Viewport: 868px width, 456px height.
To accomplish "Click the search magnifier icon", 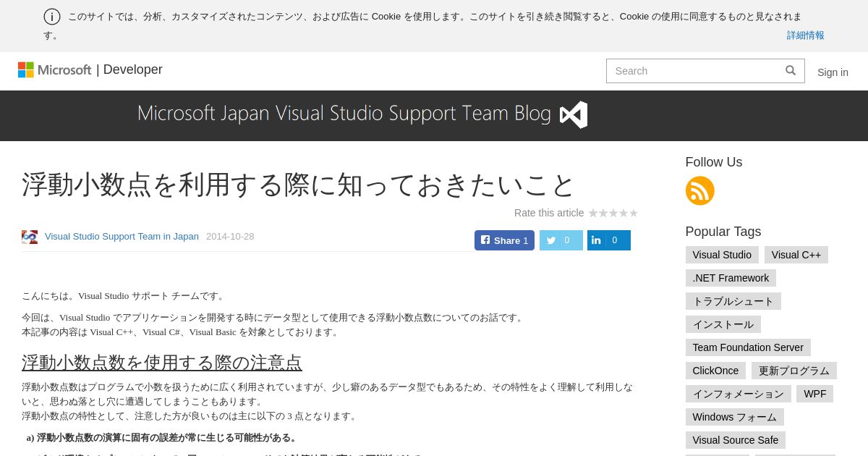I will point(791,70).
